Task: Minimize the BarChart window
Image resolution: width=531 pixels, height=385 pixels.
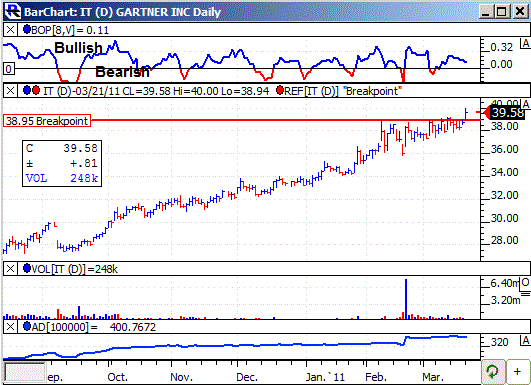Action: click(x=486, y=12)
